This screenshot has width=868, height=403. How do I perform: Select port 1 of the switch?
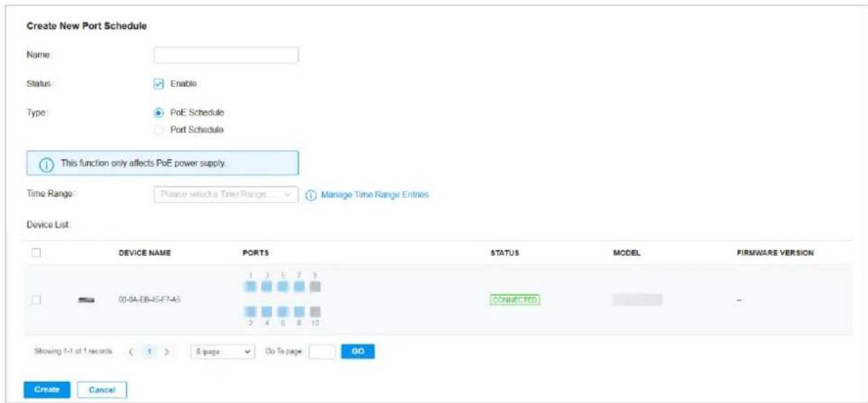pos(250,287)
